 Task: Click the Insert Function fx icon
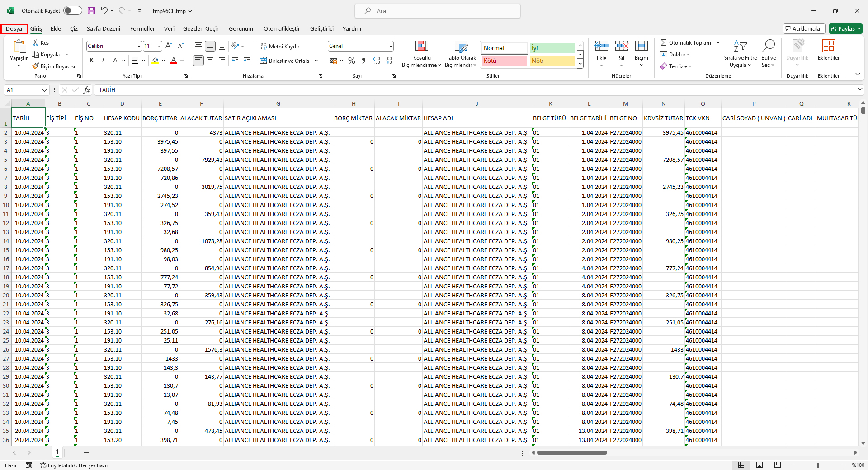click(86, 90)
